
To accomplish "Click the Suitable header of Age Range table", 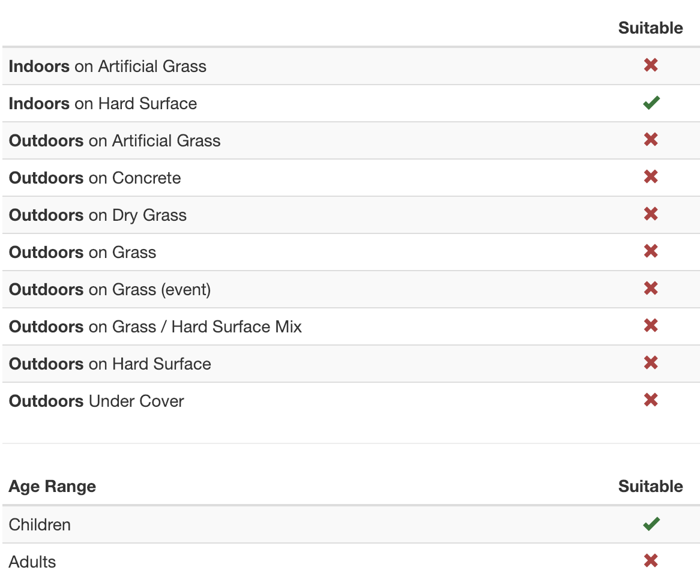I will [650, 487].
